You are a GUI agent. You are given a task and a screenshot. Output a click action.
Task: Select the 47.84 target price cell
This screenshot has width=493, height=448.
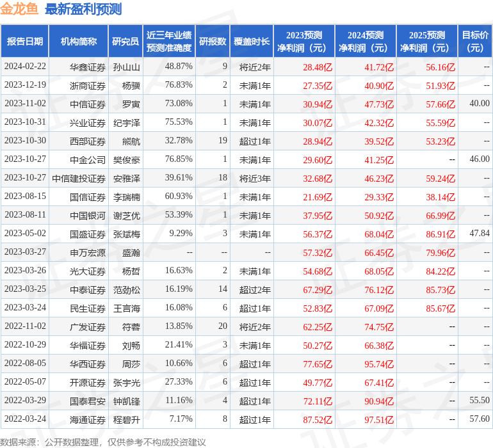(479, 234)
